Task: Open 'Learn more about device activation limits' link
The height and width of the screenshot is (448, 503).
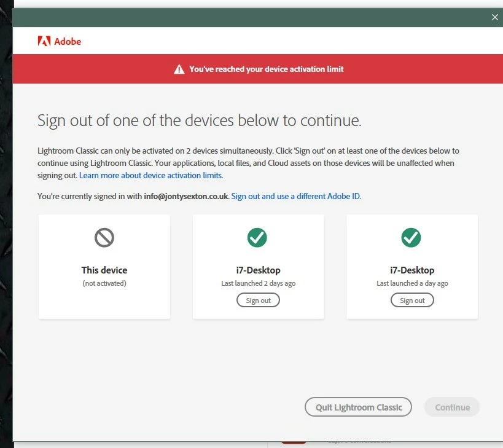Action: (151, 175)
